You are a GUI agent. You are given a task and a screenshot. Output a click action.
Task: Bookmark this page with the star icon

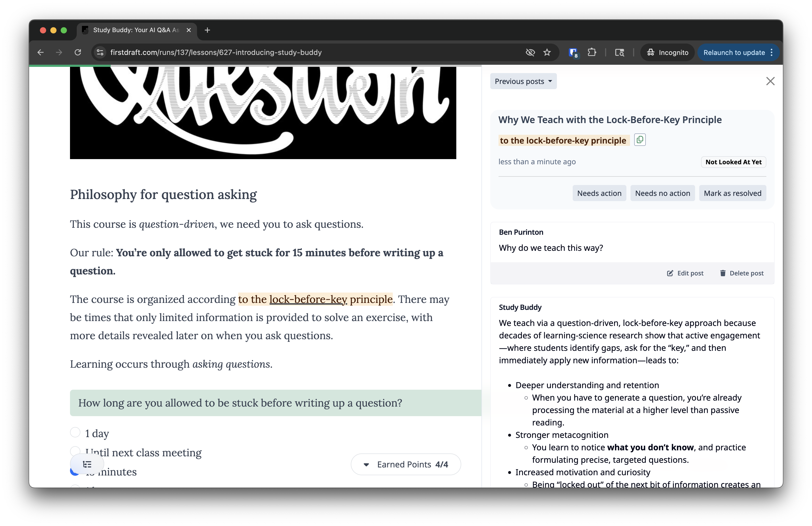[x=547, y=53]
